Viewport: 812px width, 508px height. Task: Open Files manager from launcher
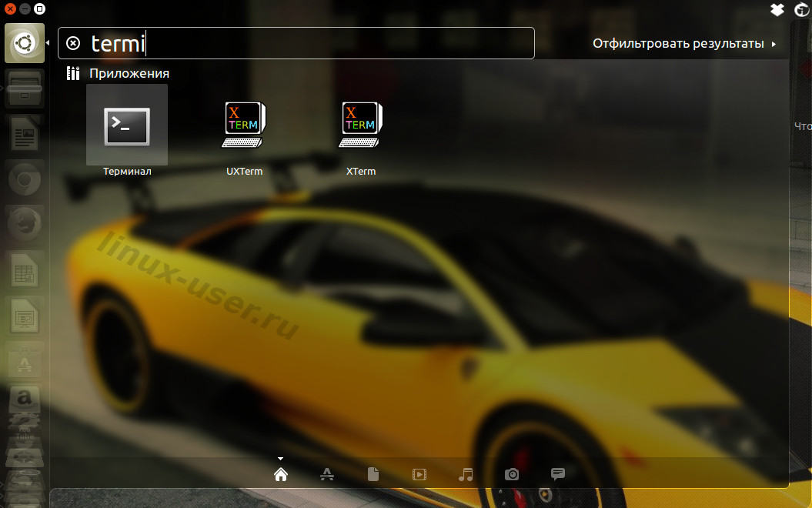[25, 89]
